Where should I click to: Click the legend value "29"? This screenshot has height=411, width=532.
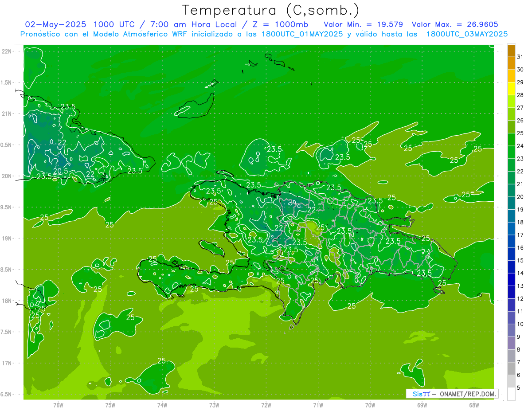[x=520, y=82]
